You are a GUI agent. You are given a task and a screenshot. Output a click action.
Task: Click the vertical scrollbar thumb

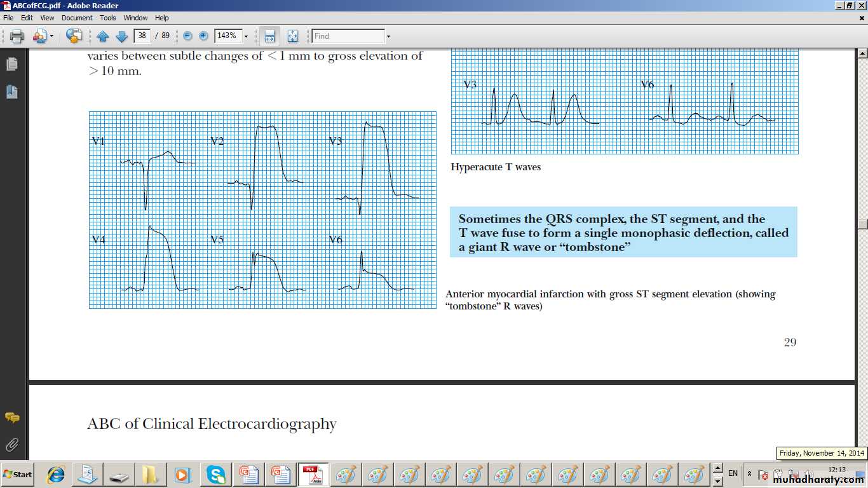(862, 224)
